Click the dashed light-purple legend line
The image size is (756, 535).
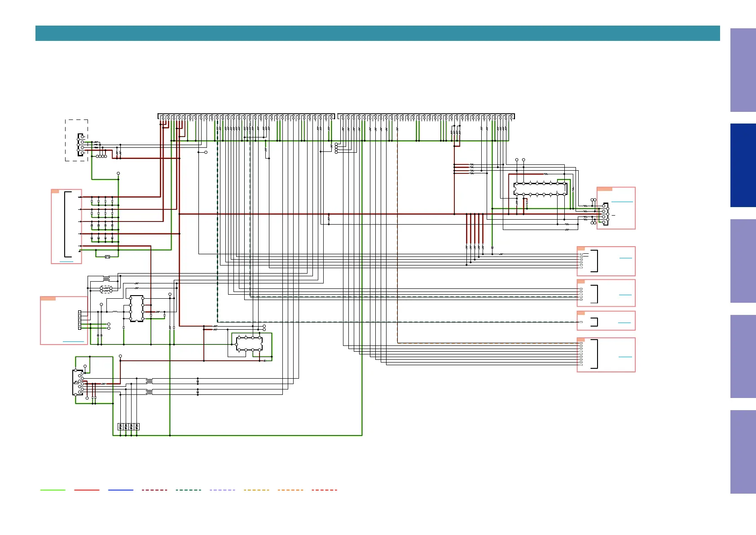[x=222, y=490]
